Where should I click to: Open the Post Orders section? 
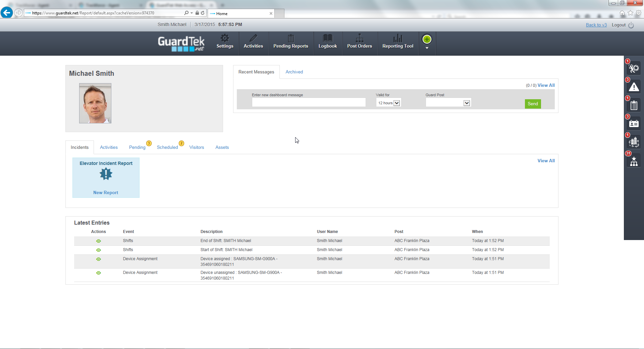tap(359, 43)
